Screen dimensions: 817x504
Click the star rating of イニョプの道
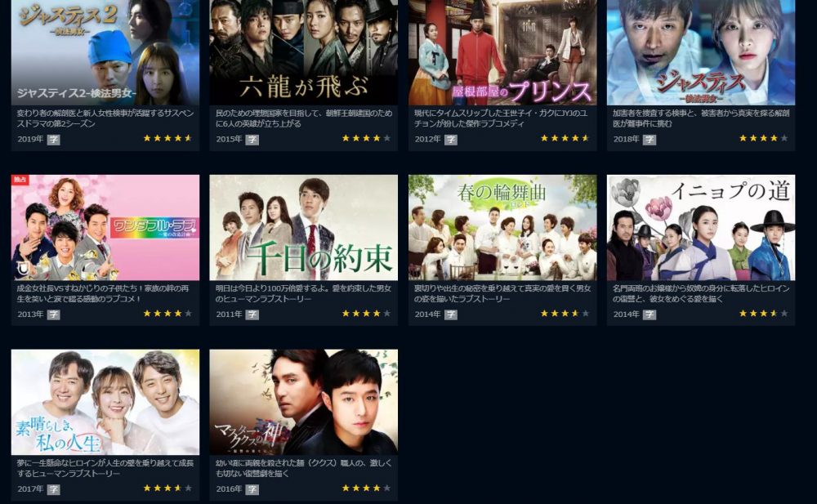(764, 313)
